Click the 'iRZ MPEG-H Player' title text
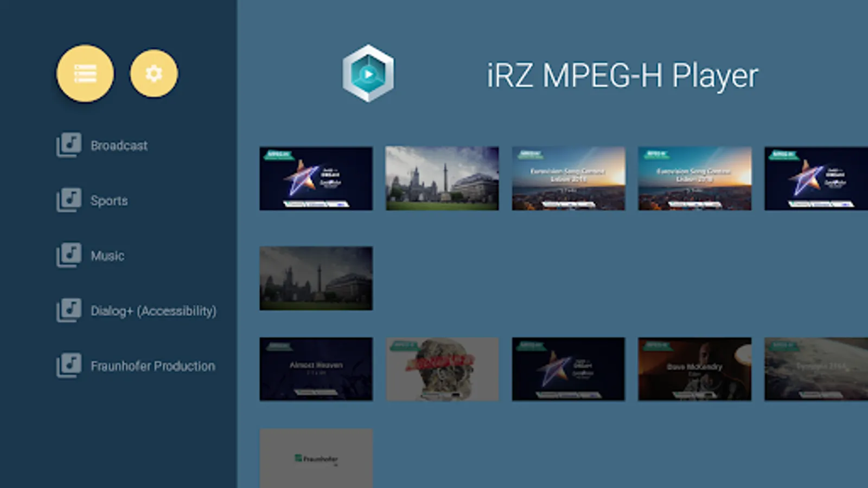This screenshot has width=868, height=488. tap(622, 75)
